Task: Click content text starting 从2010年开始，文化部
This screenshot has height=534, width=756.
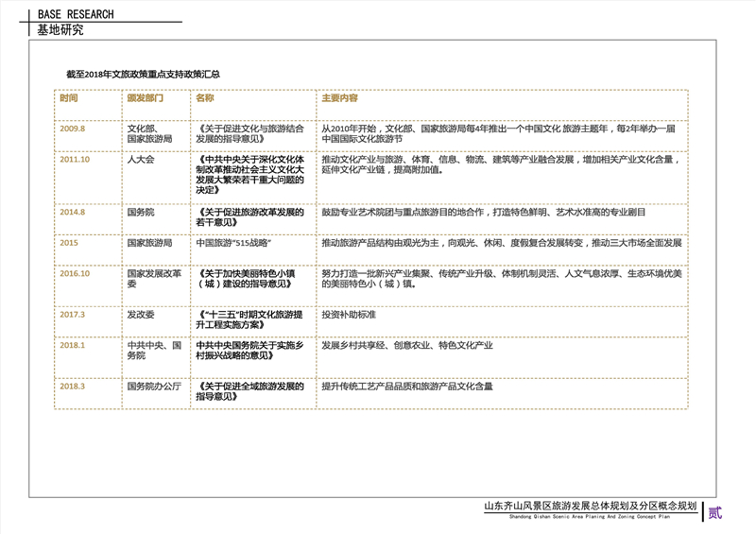Action: (499, 133)
